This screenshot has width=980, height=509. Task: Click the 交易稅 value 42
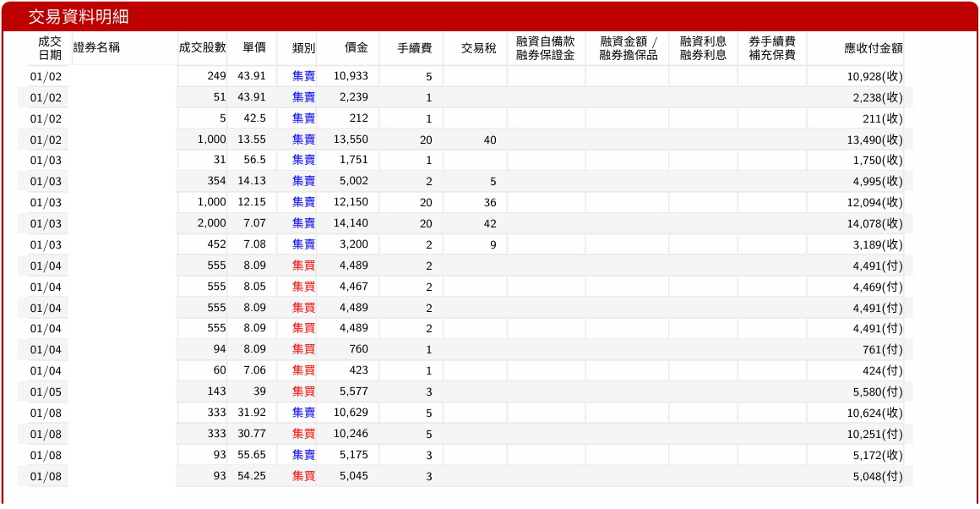coord(490,224)
